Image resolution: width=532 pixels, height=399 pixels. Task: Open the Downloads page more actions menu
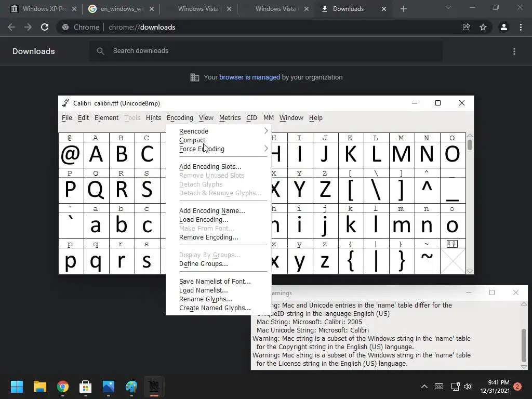tap(514, 51)
